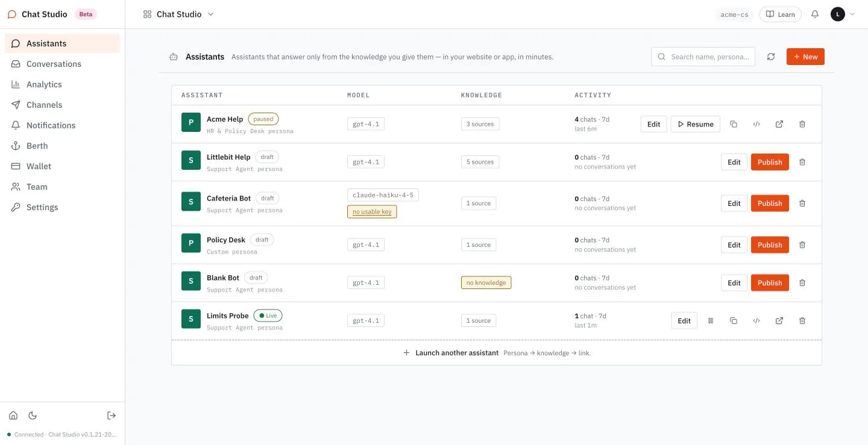Delete the Littlebit Help assistant
868x445 pixels.
[802, 162]
